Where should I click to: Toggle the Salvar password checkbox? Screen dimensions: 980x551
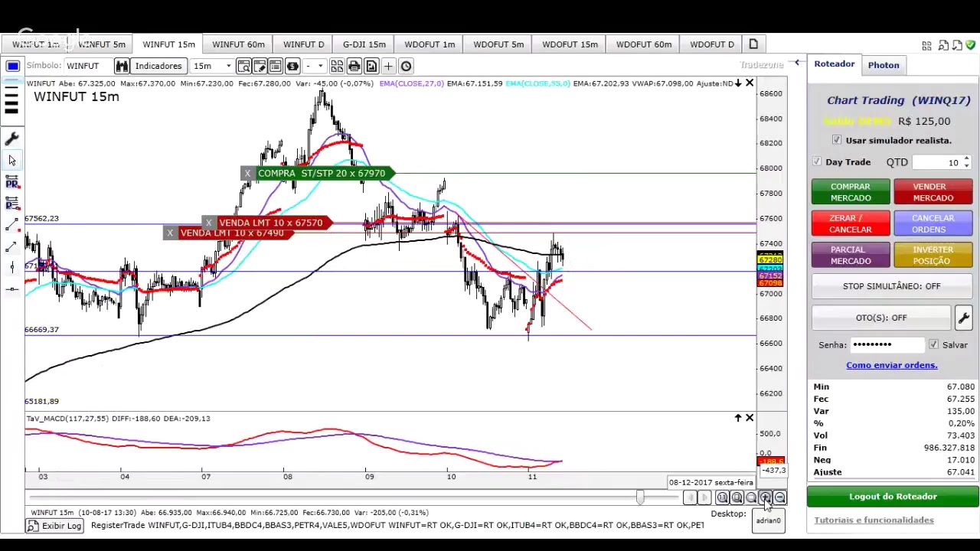933,344
